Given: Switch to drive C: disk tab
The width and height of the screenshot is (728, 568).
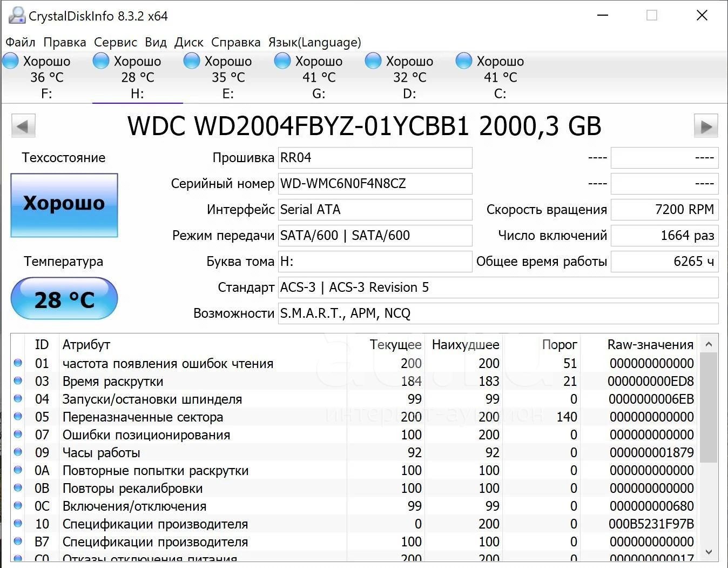Looking at the screenshot, I should pyautogui.click(x=500, y=77).
